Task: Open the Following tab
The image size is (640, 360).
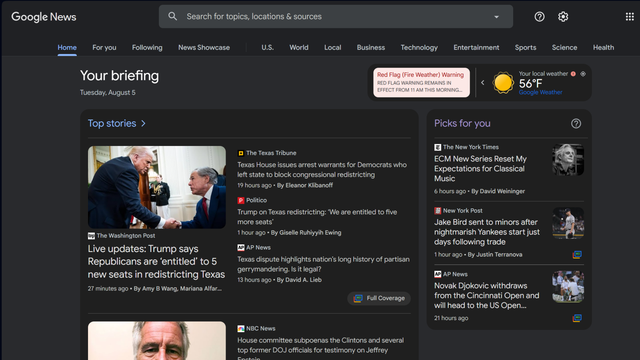Action: 147,47
